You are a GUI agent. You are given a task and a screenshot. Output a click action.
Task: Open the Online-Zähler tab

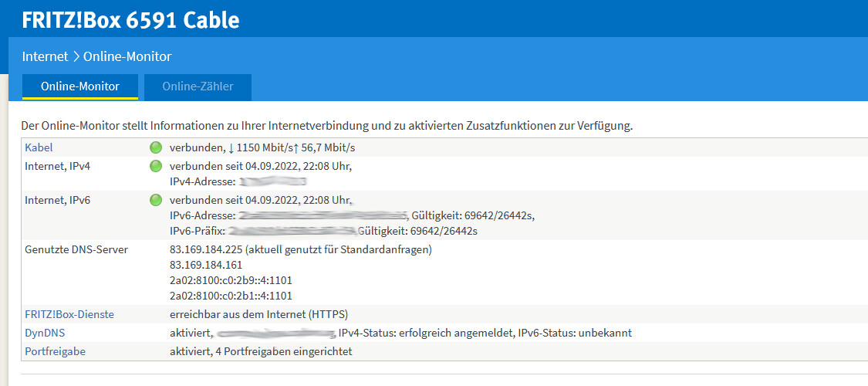pos(198,87)
